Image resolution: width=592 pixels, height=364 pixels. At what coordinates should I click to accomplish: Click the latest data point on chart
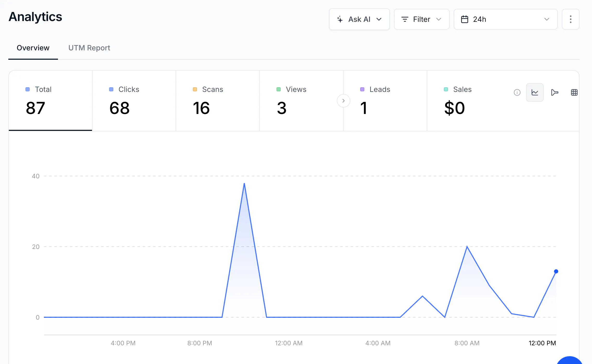point(556,271)
